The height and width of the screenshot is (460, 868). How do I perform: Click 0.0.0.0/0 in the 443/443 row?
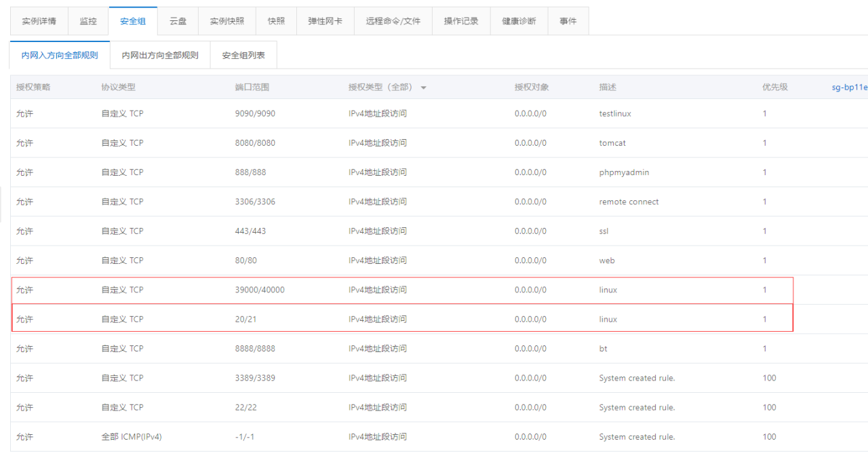click(530, 231)
